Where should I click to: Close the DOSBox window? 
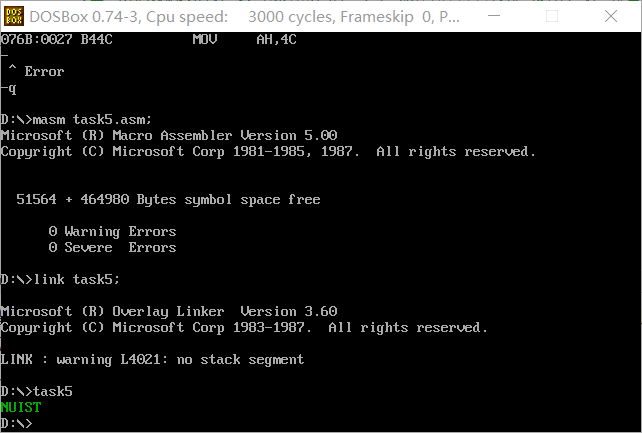tap(611, 16)
